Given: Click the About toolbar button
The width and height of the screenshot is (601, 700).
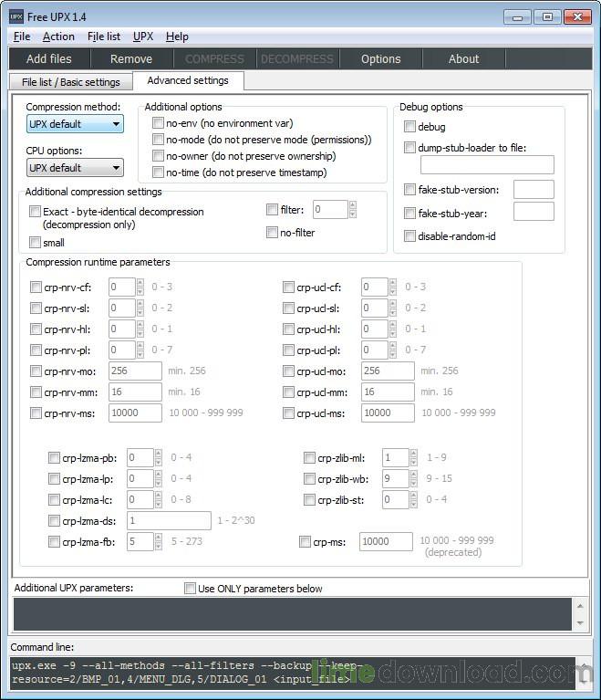Looking at the screenshot, I should click(463, 58).
